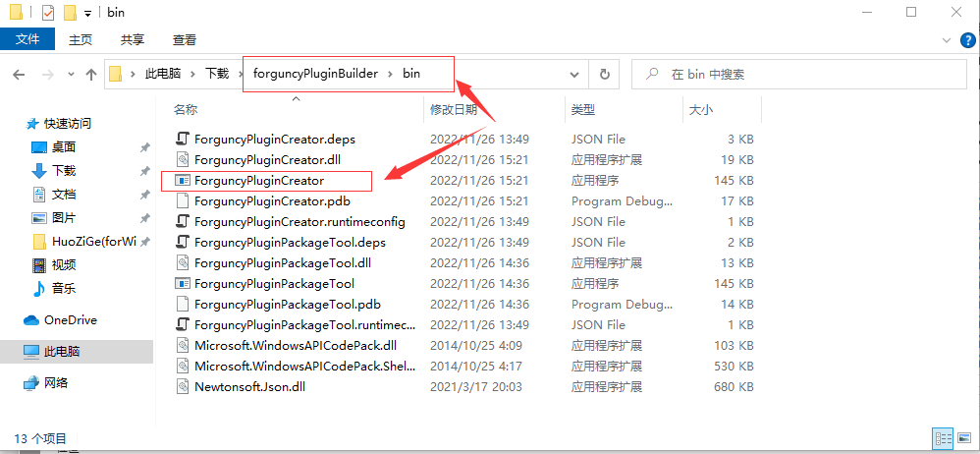Click the pin icon next to 桌面

click(144, 147)
